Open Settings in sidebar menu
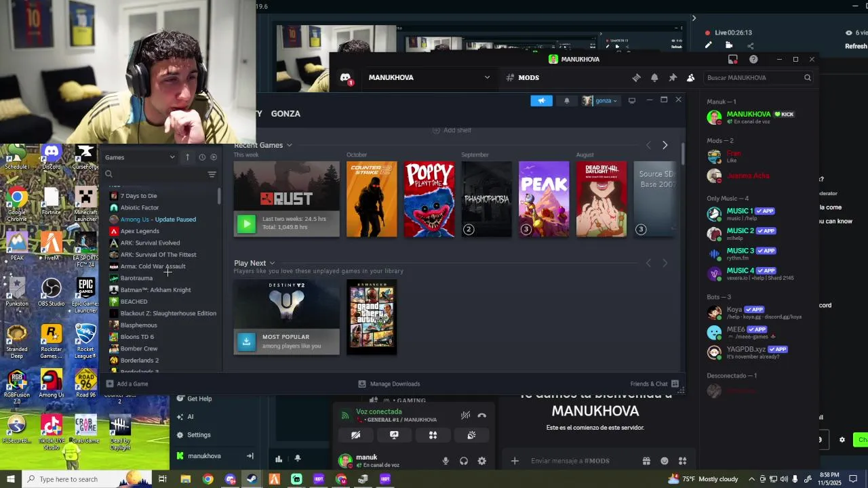This screenshot has height=488, width=868. coord(193,435)
